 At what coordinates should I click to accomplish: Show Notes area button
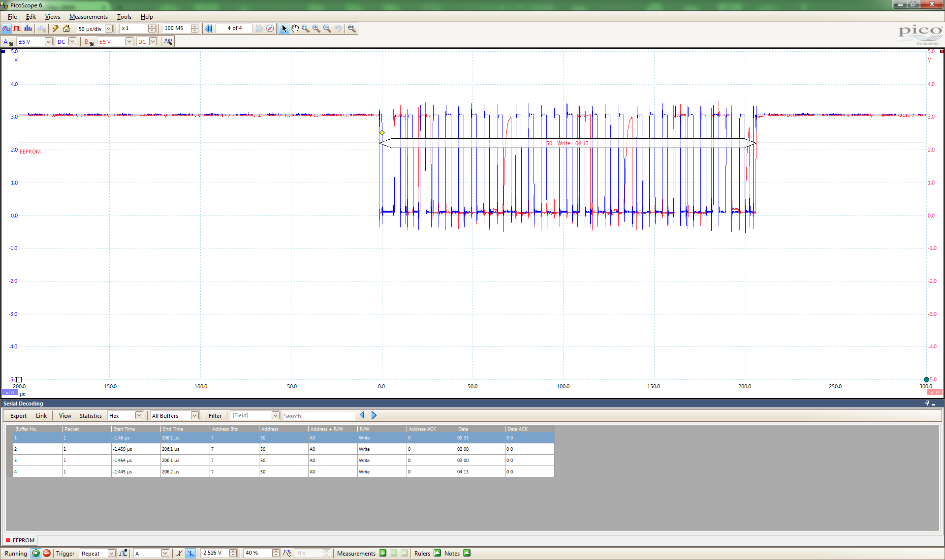[467, 553]
